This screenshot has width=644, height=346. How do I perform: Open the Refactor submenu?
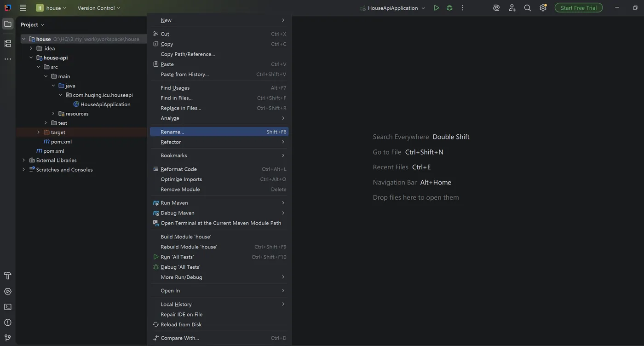click(219, 142)
